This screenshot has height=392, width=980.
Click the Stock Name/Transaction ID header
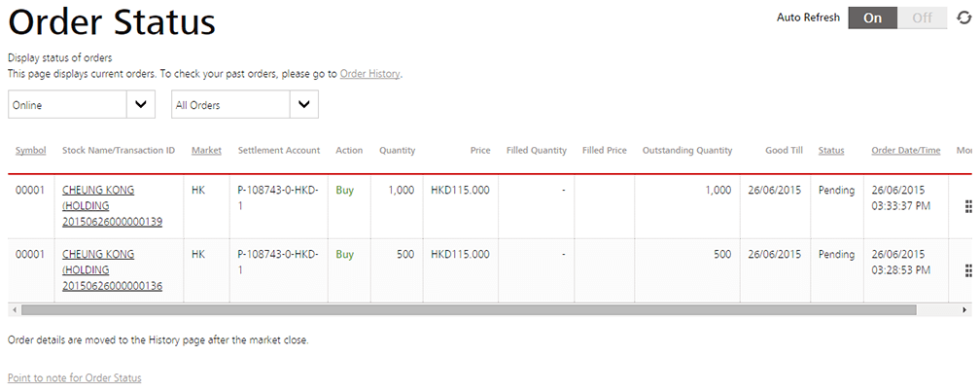118,151
